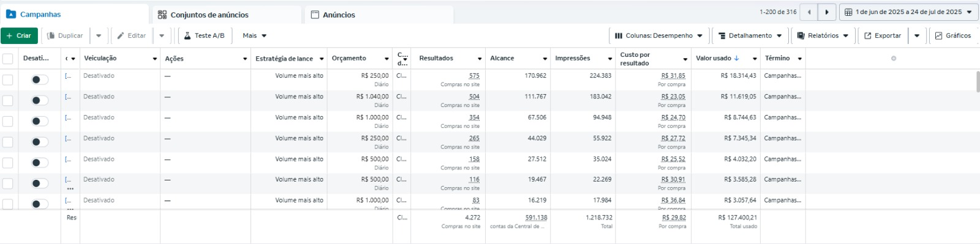Add a column with the plus icon
This screenshot has height=244, width=980.
[894, 59]
